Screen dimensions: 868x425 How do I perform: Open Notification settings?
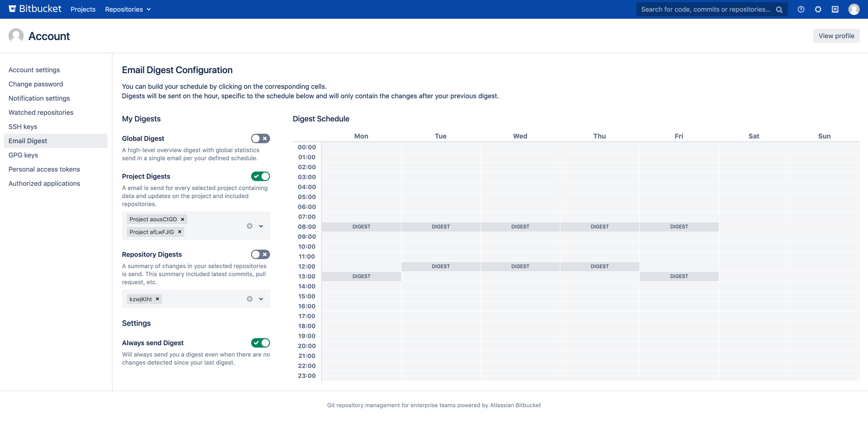tap(39, 98)
